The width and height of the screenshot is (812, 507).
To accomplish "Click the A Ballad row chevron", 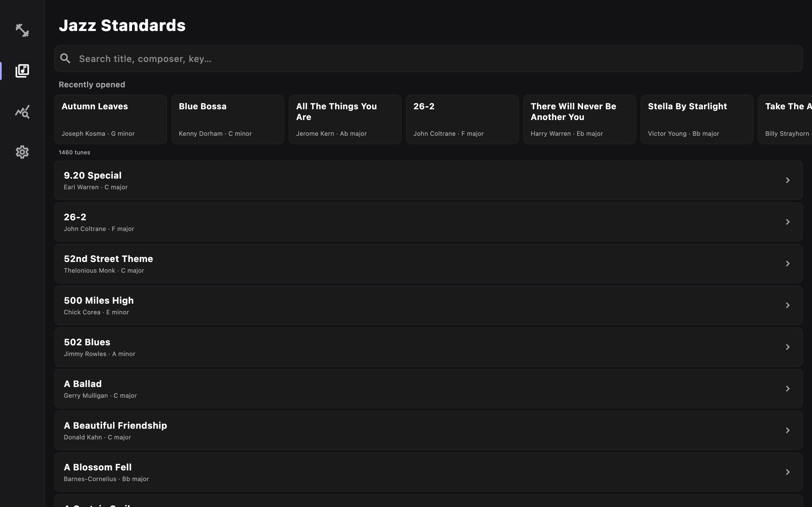I will tap(787, 389).
